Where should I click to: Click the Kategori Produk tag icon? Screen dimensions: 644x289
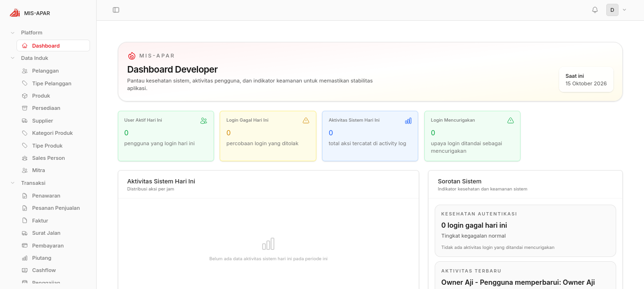tap(25, 133)
